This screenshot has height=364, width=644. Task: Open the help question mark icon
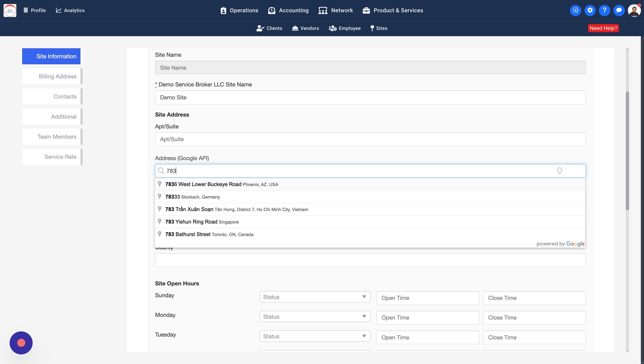coord(604,10)
